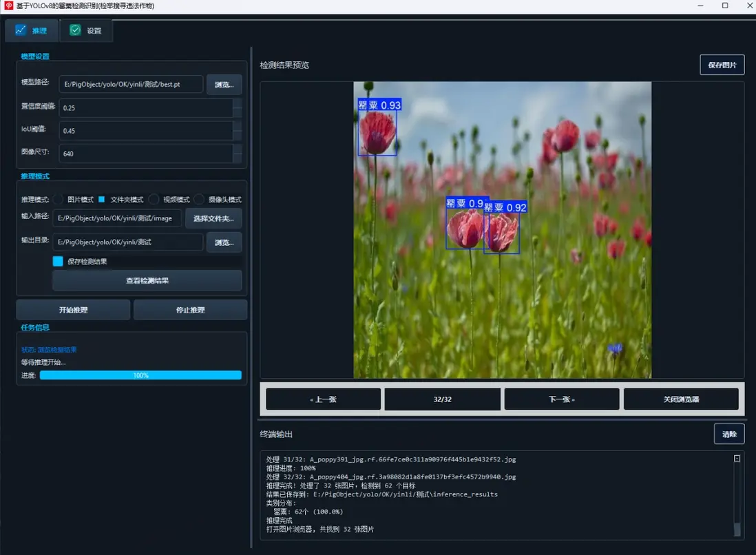Click the app icon in the title bar

pos(8,6)
